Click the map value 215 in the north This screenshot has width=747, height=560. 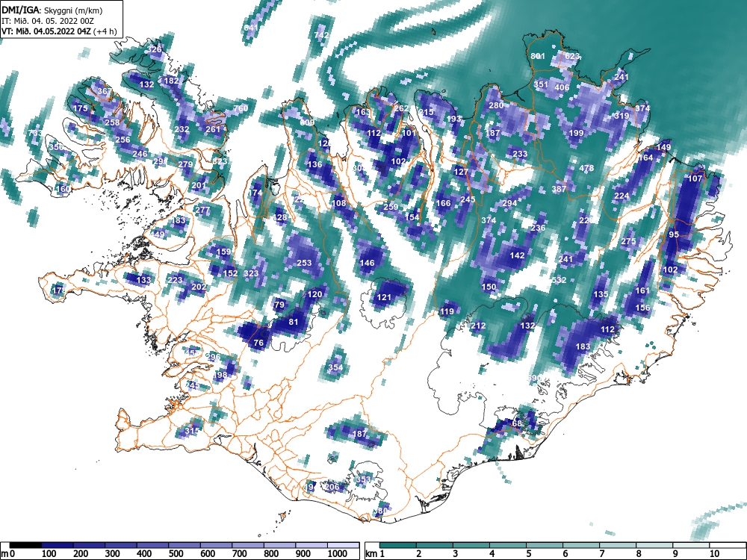(x=426, y=112)
